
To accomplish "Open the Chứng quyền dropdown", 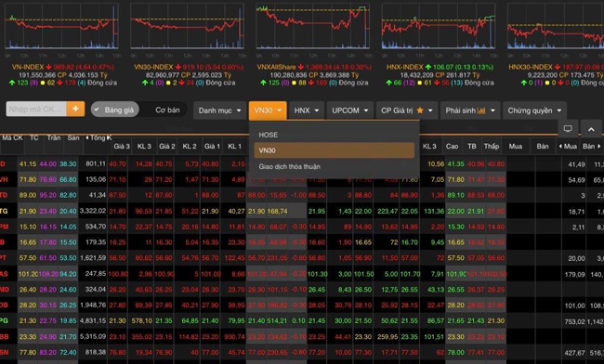I will tap(534, 110).
